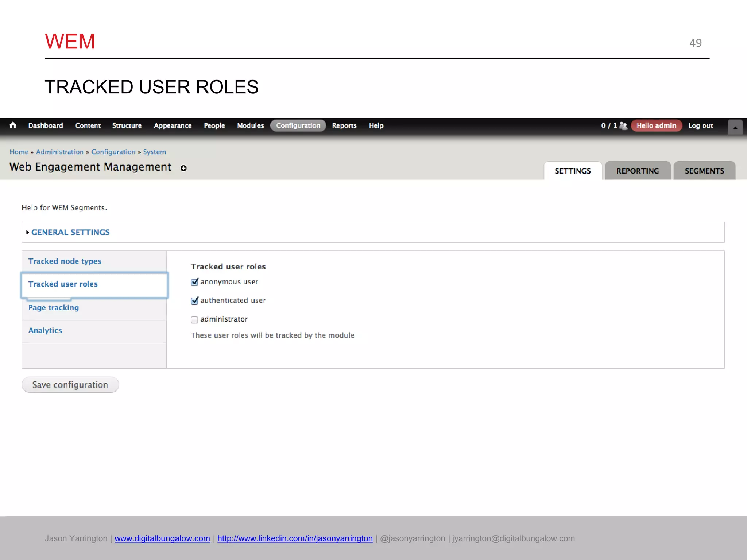The height and width of the screenshot is (560, 747).
Task: Click the home icon in admin toolbar
Action: coord(13,125)
